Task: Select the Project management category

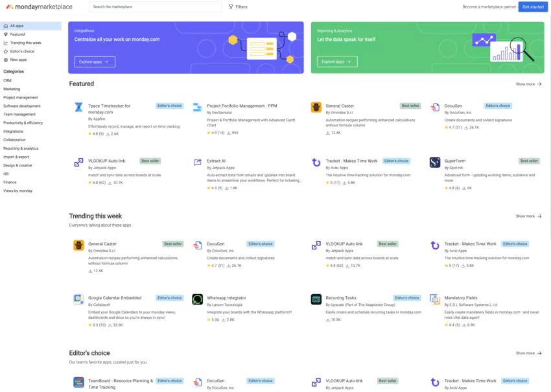Action: click(20, 97)
